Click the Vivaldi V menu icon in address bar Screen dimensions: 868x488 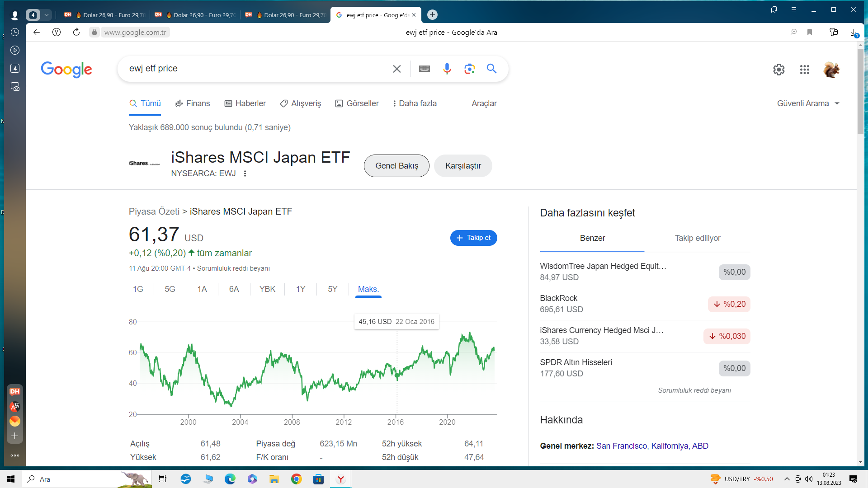[x=57, y=32]
